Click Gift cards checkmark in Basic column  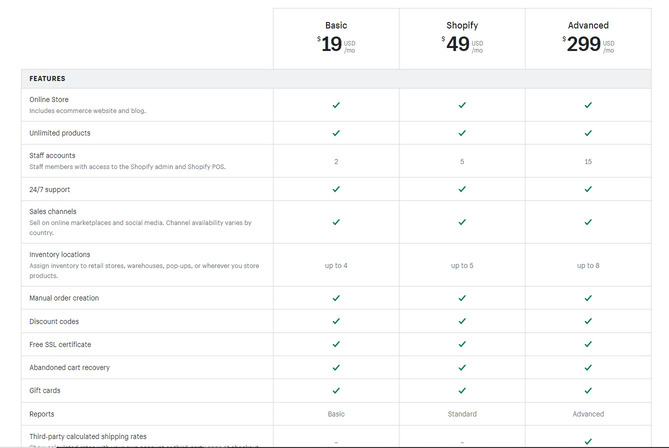pyautogui.click(x=336, y=390)
